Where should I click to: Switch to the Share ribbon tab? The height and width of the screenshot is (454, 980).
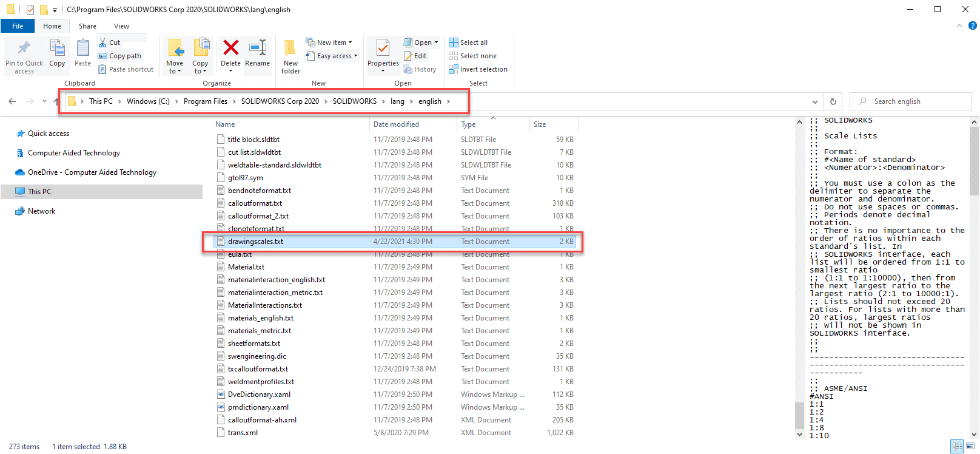click(87, 26)
